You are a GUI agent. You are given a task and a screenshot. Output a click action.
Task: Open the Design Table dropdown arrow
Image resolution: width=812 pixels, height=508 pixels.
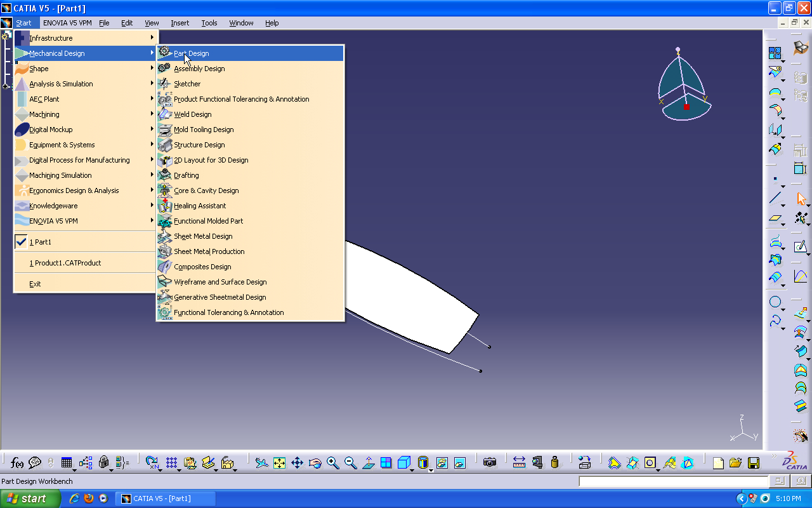74,470
